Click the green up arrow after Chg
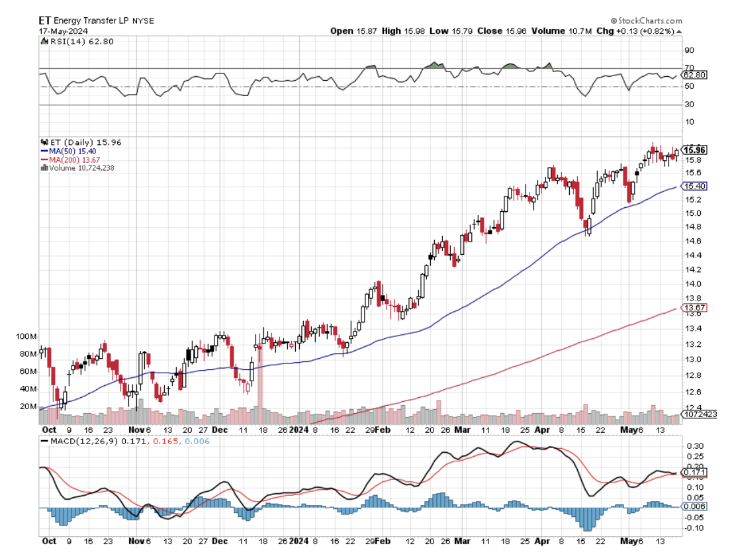This screenshot has width=732, height=560. pyautogui.click(x=679, y=31)
